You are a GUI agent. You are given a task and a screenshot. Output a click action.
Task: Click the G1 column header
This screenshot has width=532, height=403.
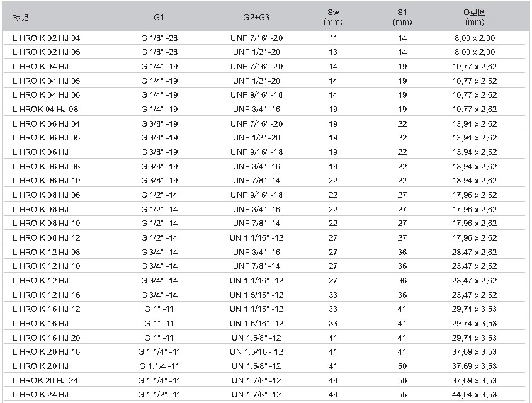(159, 17)
